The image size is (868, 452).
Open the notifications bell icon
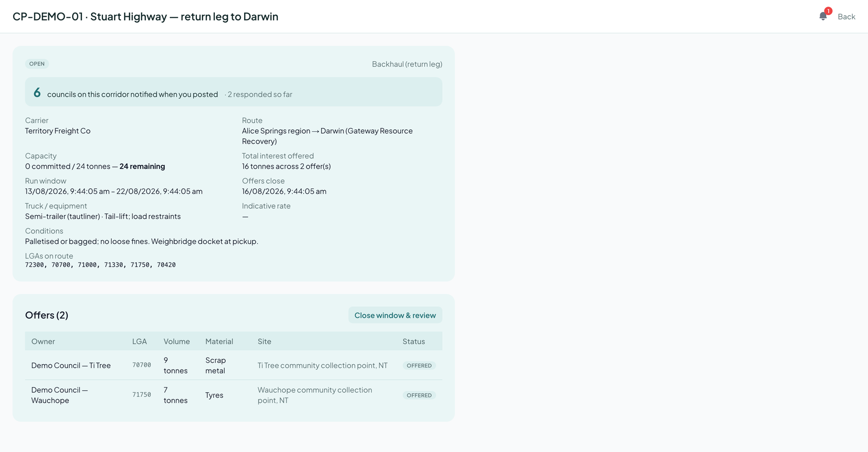pos(824,16)
